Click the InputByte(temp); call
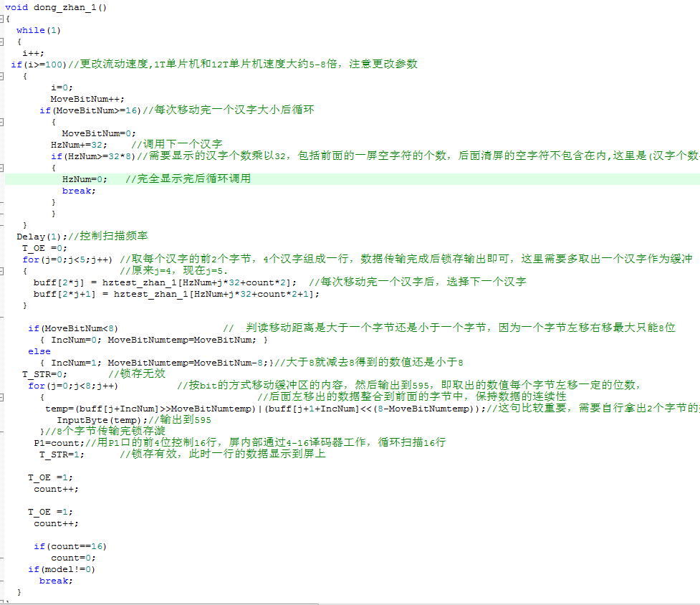The image size is (700, 605). tap(102, 420)
